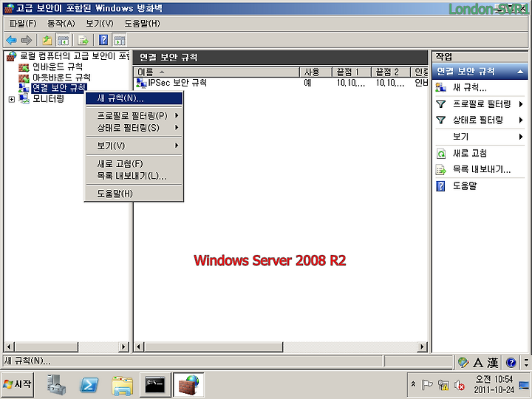Sort by the 이름 column header
The image size is (532, 399).
coord(216,72)
